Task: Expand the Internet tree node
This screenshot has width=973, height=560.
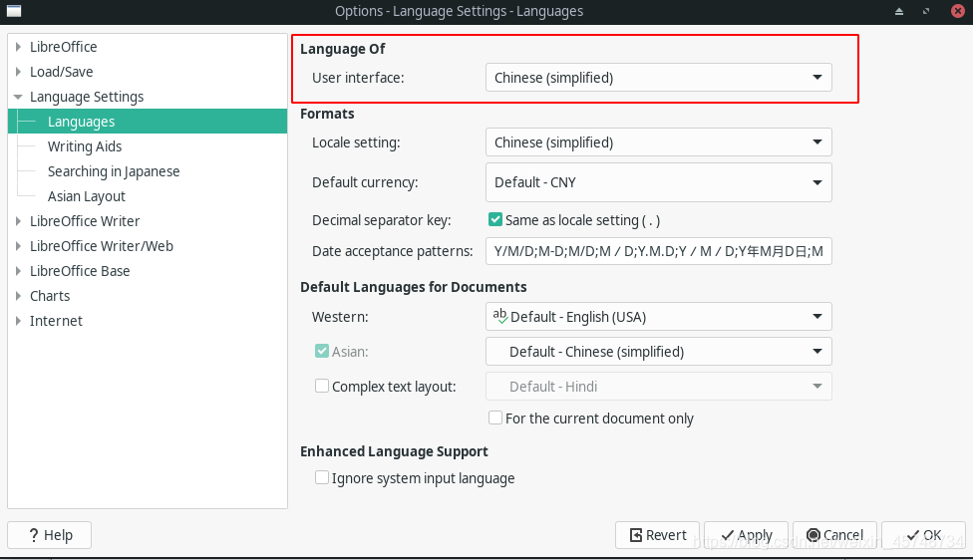Action: click(x=18, y=321)
